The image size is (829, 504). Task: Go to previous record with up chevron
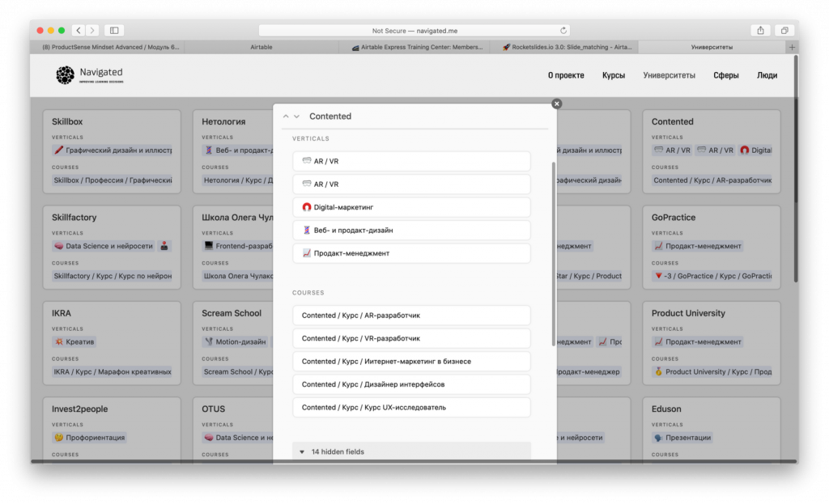pyautogui.click(x=286, y=116)
